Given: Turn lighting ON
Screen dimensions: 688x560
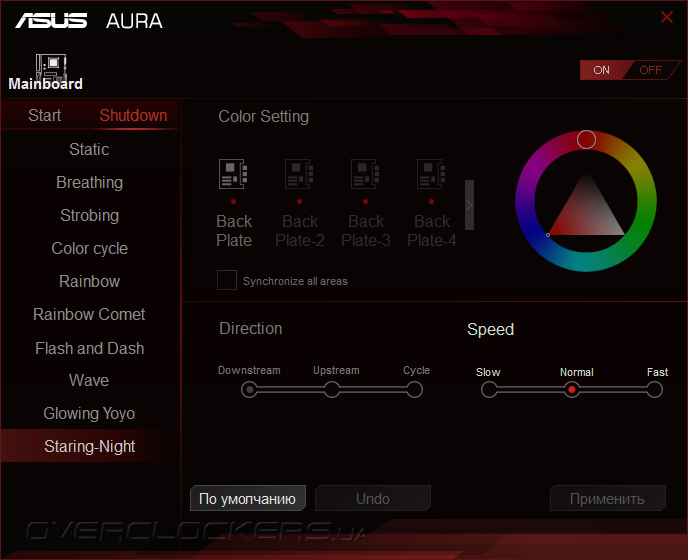Looking at the screenshot, I should coord(602,70).
